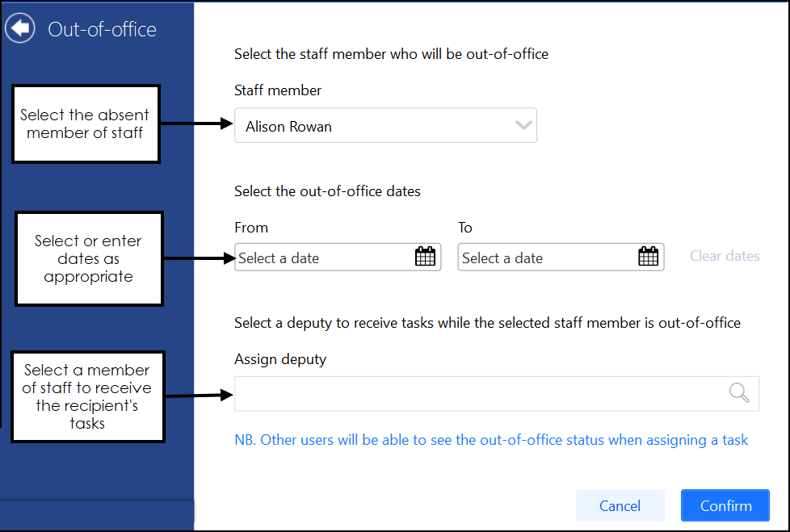Open the To date calendar picker icon
Viewport: 790px width, 532px height.
(x=648, y=258)
